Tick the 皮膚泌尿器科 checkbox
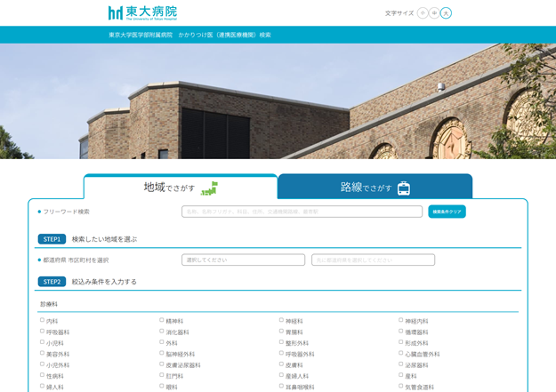 pyautogui.click(x=162, y=364)
